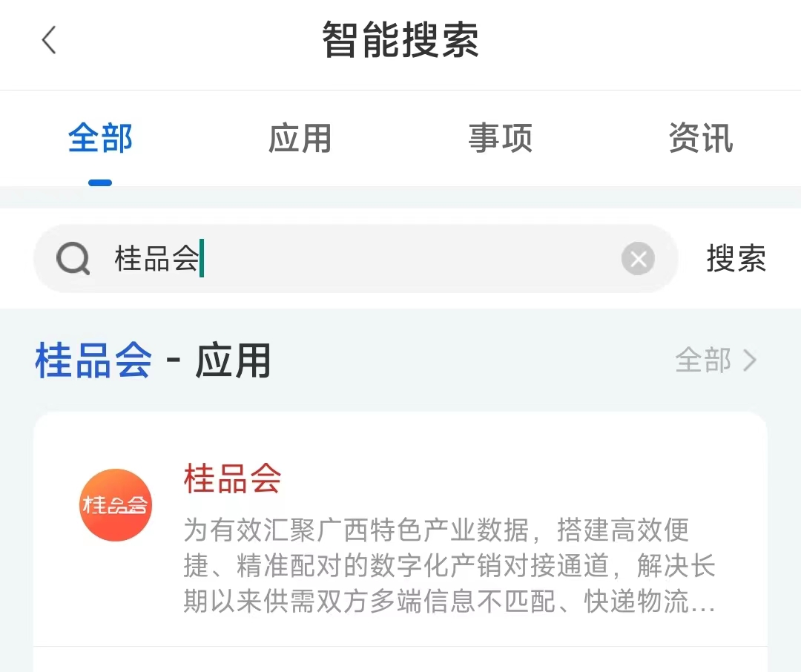Click the blue indicator under 全部 tab

coord(100,182)
